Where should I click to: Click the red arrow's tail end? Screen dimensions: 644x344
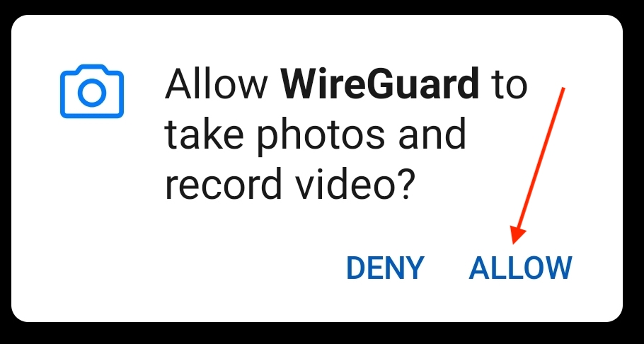pos(564,88)
